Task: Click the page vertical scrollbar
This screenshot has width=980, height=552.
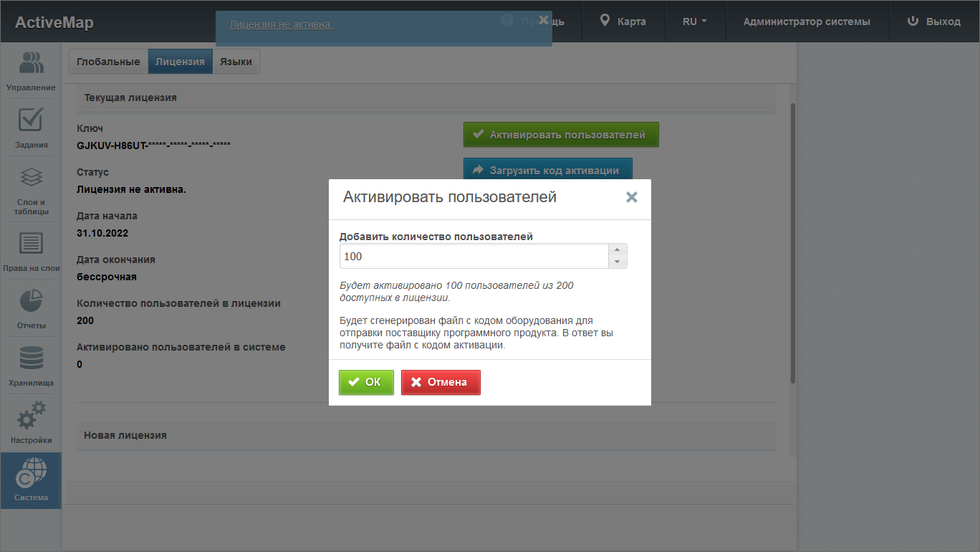Action: [792, 244]
